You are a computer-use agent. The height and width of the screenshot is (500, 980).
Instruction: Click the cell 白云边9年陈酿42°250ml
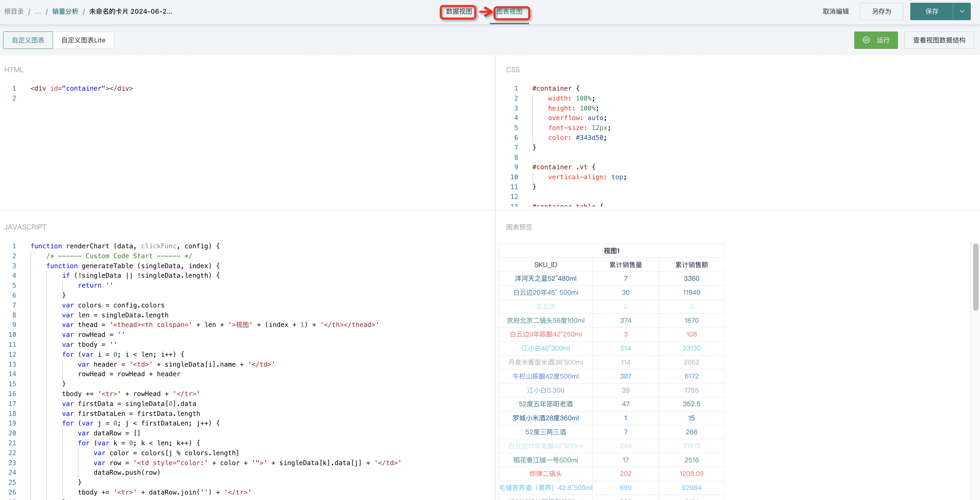coord(545,334)
